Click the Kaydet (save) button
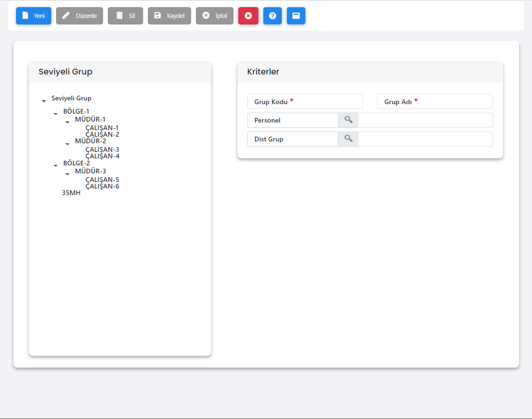The height and width of the screenshot is (419, 532). click(x=169, y=16)
